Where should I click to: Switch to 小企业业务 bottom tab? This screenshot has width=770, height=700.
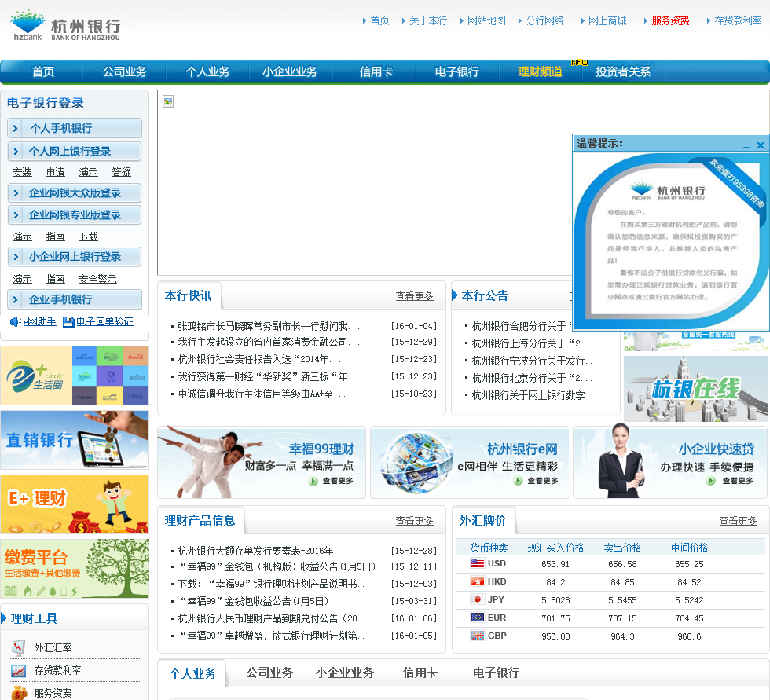(345, 673)
